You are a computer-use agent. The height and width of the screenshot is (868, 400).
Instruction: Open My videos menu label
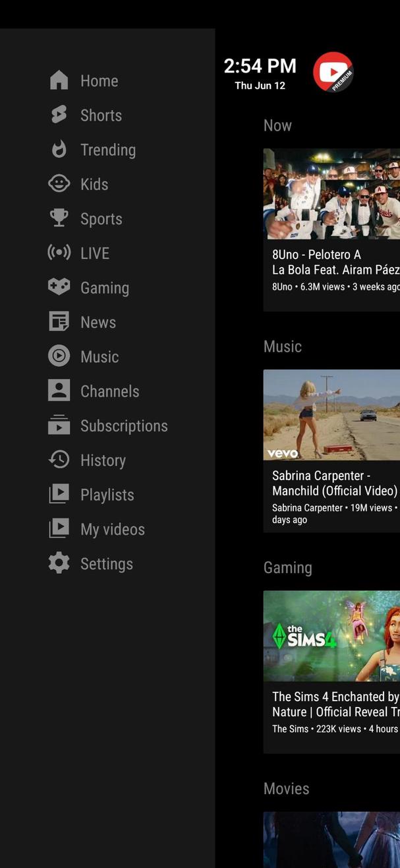[x=113, y=530]
